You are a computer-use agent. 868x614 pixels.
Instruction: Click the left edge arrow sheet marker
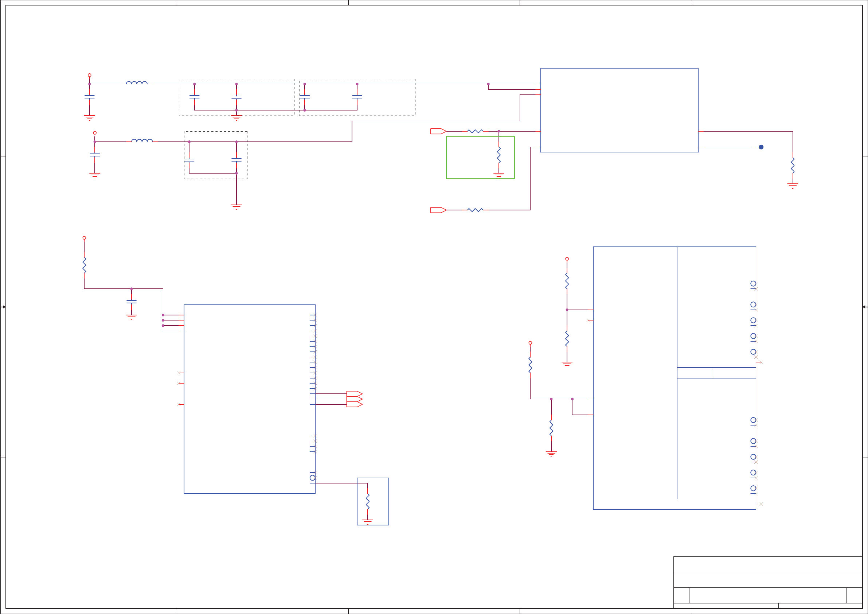(x=3, y=307)
